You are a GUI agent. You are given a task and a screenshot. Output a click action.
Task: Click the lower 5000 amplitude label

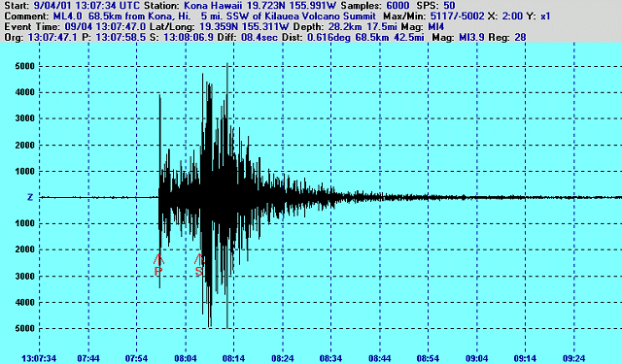(24, 328)
